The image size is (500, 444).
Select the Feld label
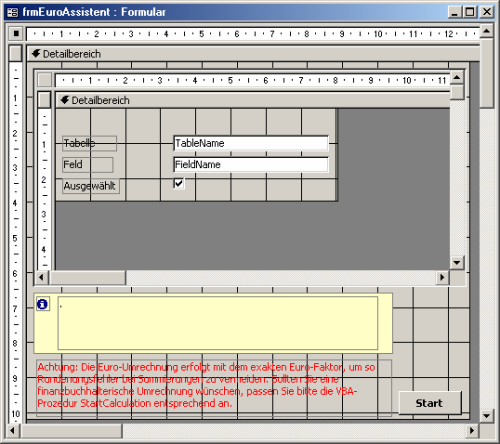click(88, 165)
